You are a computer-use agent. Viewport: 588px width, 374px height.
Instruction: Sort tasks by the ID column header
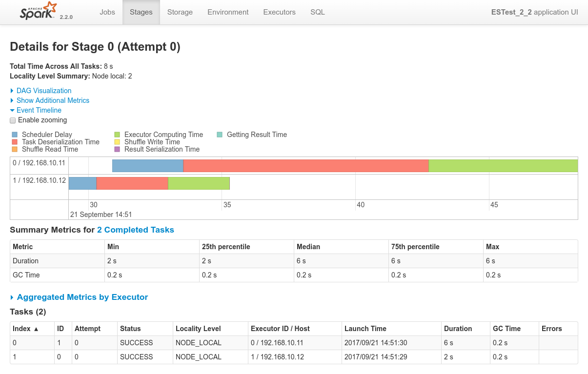(x=63, y=329)
